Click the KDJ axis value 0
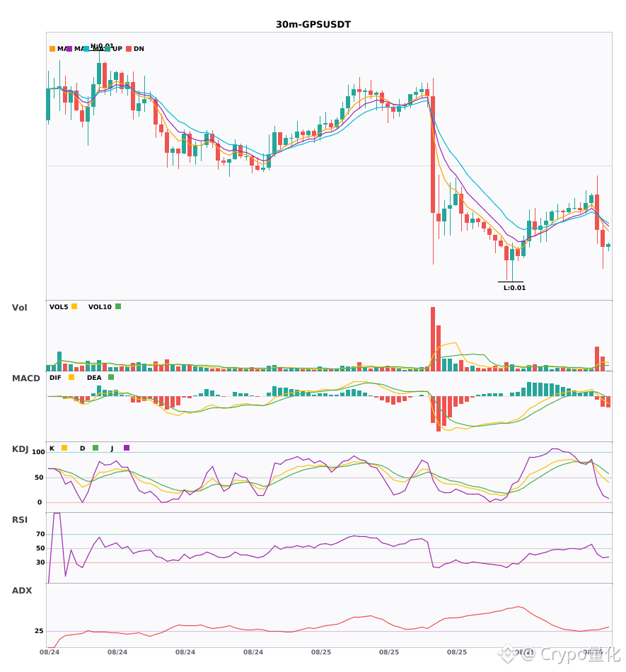The width and height of the screenshot is (626, 672). click(x=40, y=502)
